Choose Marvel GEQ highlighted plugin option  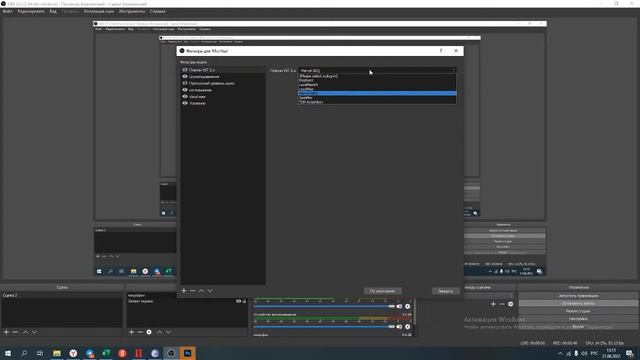[x=377, y=93]
